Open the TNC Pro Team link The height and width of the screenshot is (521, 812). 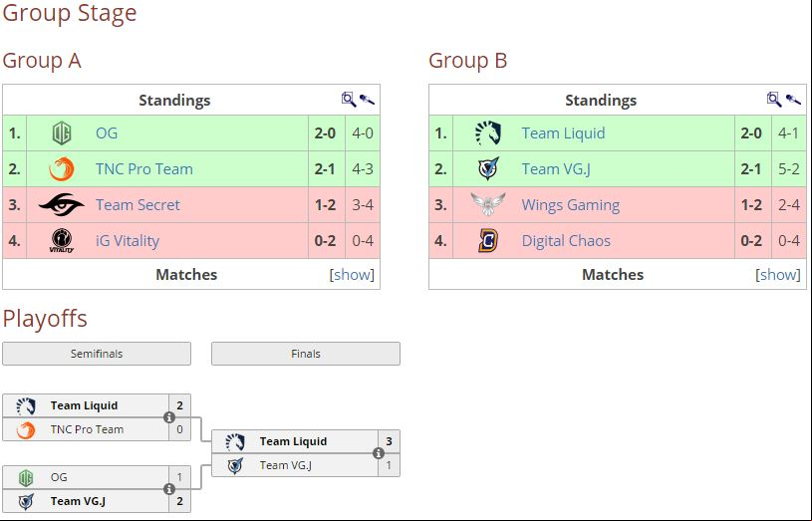(x=143, y=168)
